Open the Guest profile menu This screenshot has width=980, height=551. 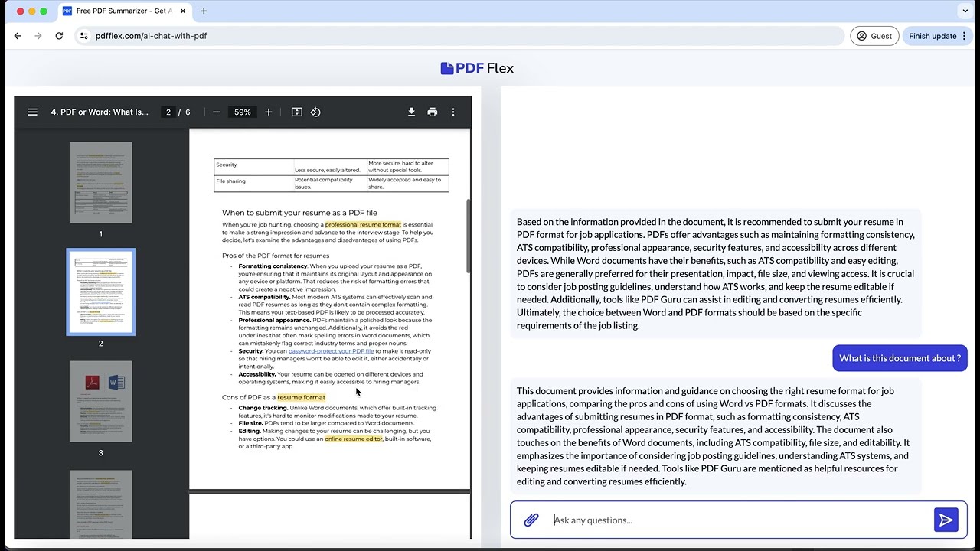click(x=874, y=36)
